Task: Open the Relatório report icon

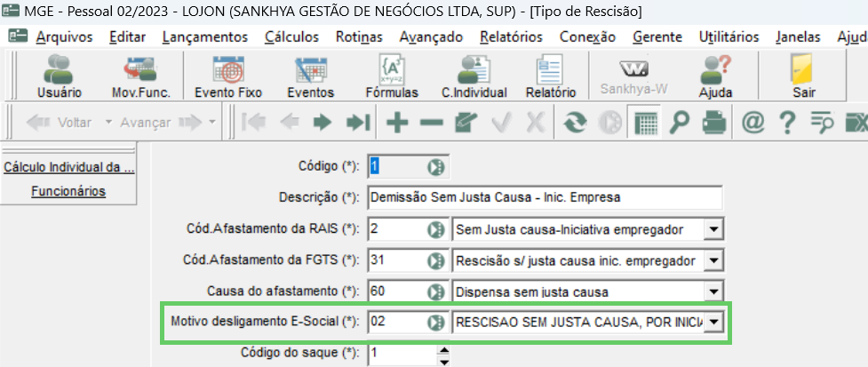Action: click(x=551, y=76)
